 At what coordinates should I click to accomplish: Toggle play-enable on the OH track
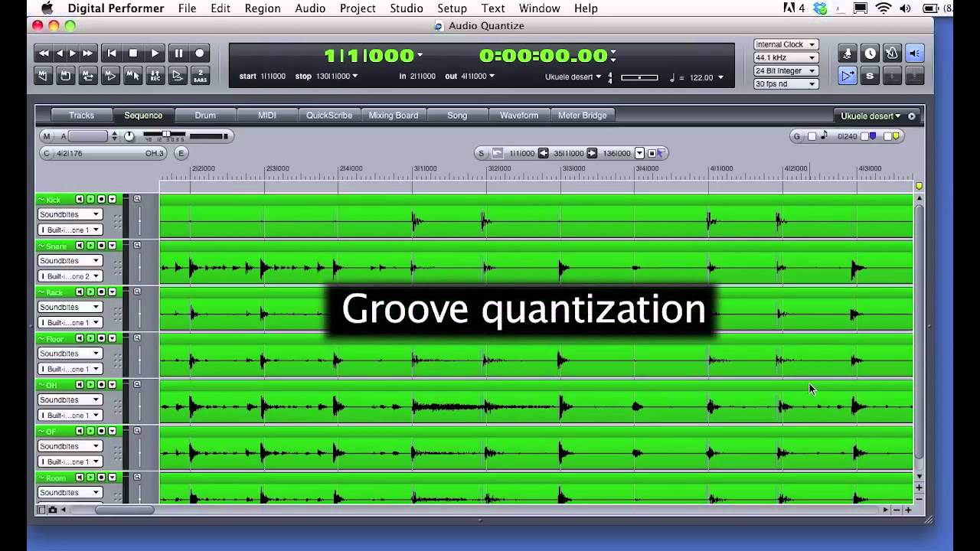click(90, 384)
